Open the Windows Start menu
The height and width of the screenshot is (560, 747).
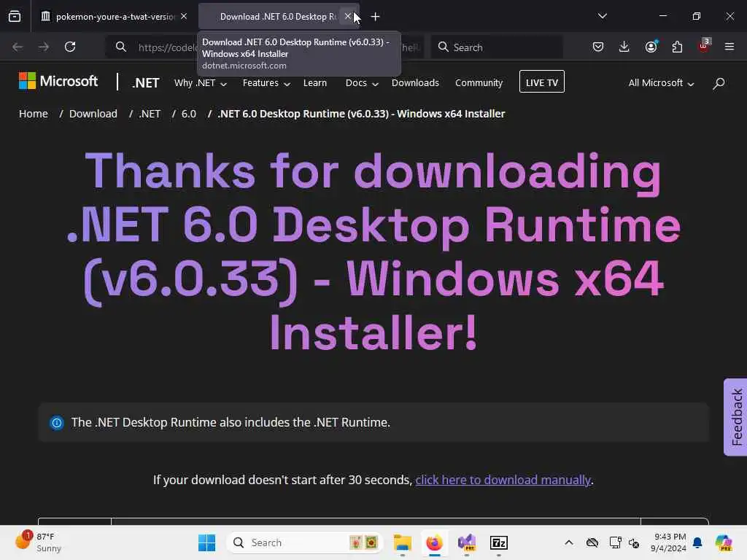point(206,542)
